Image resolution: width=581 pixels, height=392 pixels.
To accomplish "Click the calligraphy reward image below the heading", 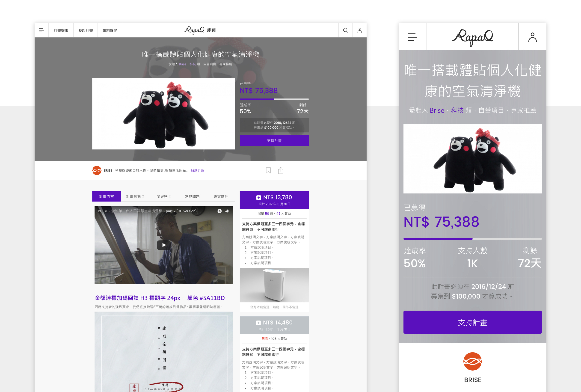I will click(164, 352).
